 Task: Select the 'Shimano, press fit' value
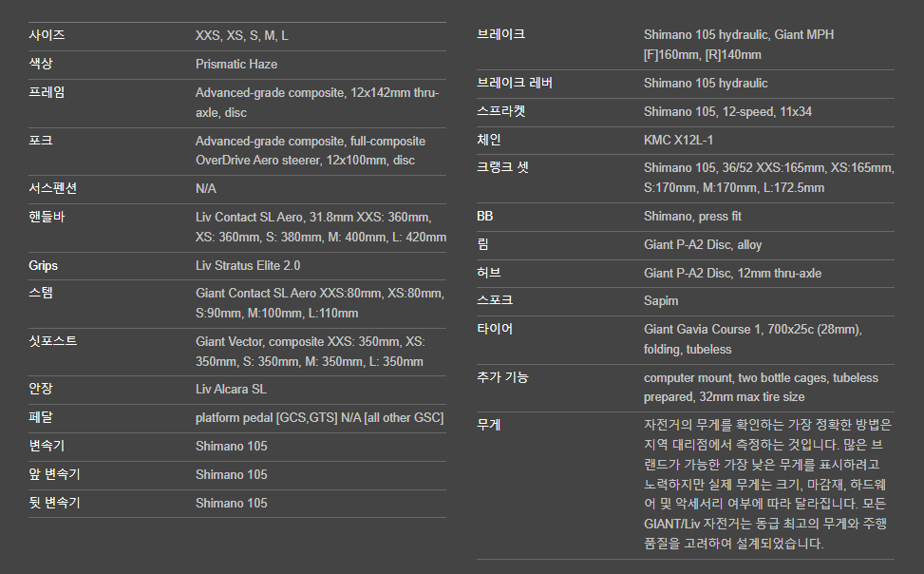tap(692, 217)
